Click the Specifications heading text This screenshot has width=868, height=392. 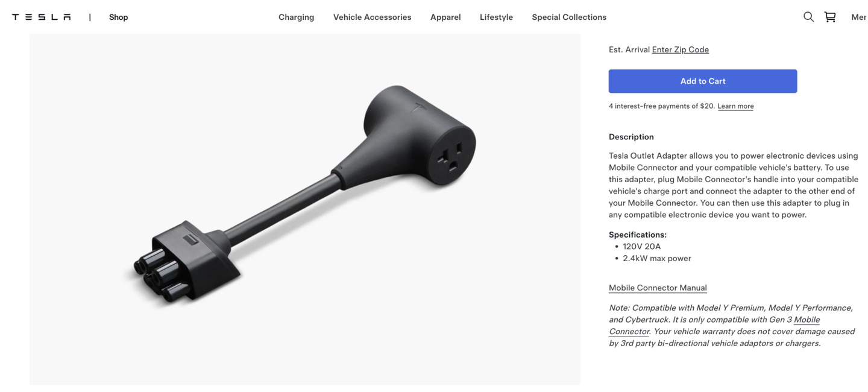637,235
